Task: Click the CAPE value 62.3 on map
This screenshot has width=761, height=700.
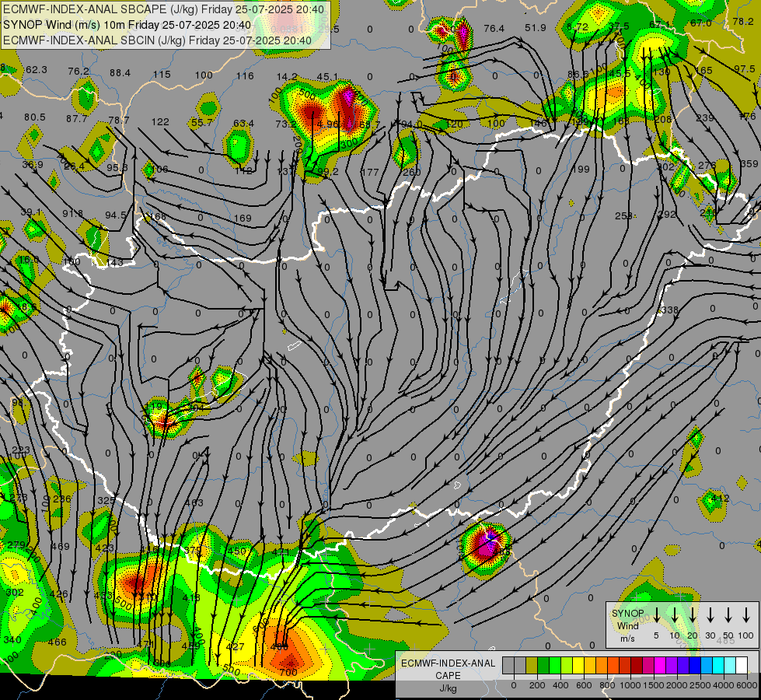Action: pos(37,70)
